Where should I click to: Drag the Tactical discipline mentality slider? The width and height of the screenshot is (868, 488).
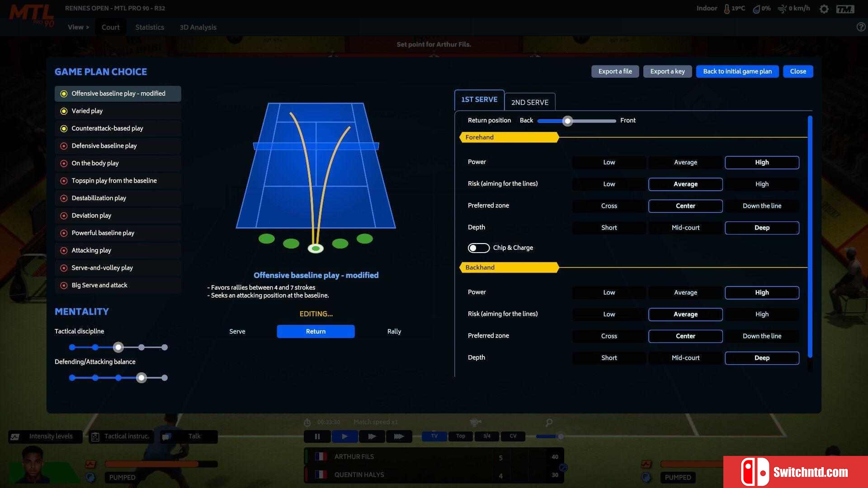point(118,347)
